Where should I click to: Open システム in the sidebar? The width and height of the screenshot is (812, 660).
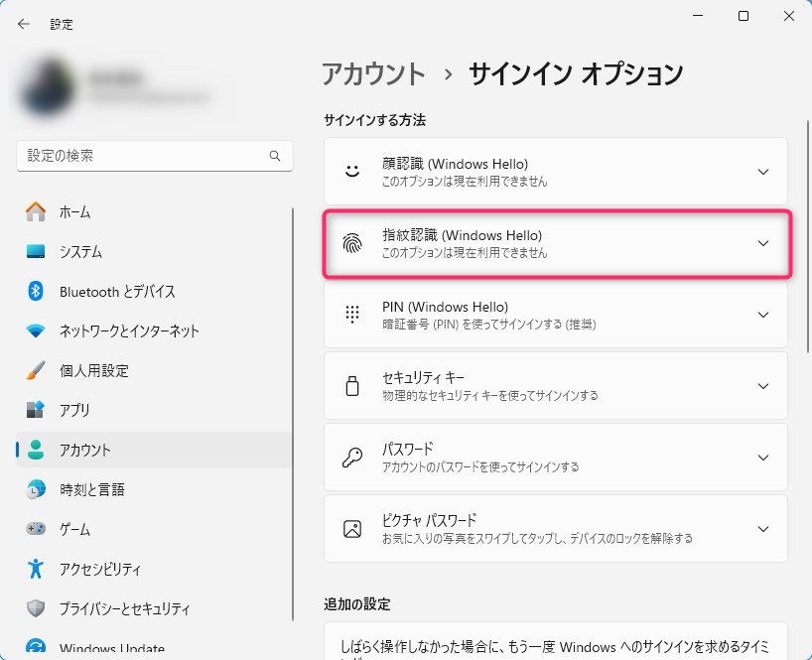[80, 251]
